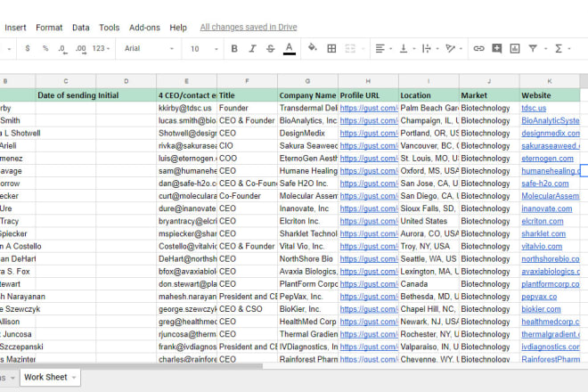Decrease decimal places
The image size is (588, 392).
click(62, 49)
